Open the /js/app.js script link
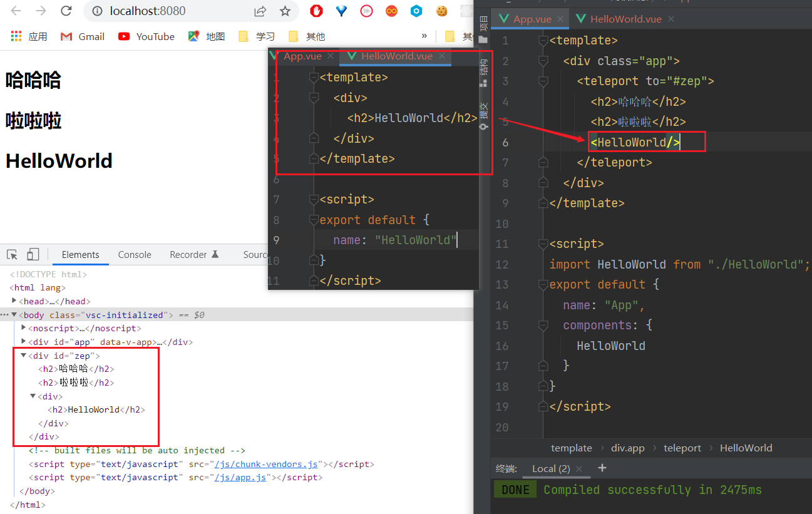The height and width of the screenshot is (514, 812). click(x=241, y=477)
